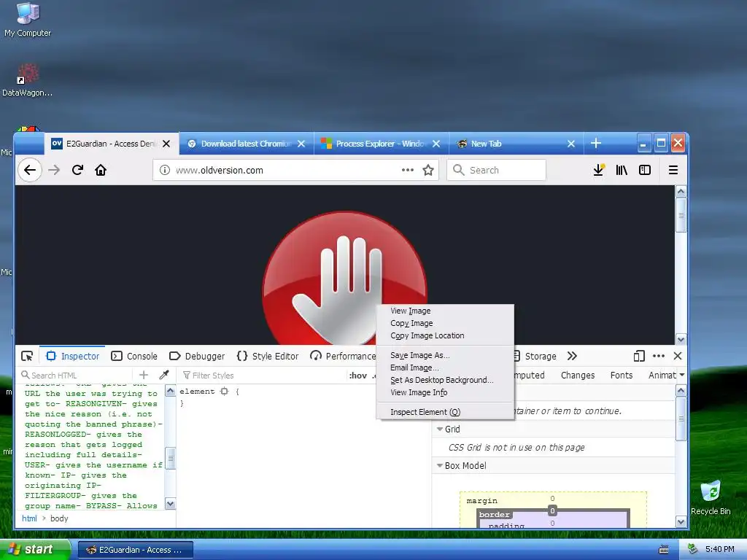Open the Recycle Bin on desktop
This screenshot has height=560, width=747.
point(711,498)
